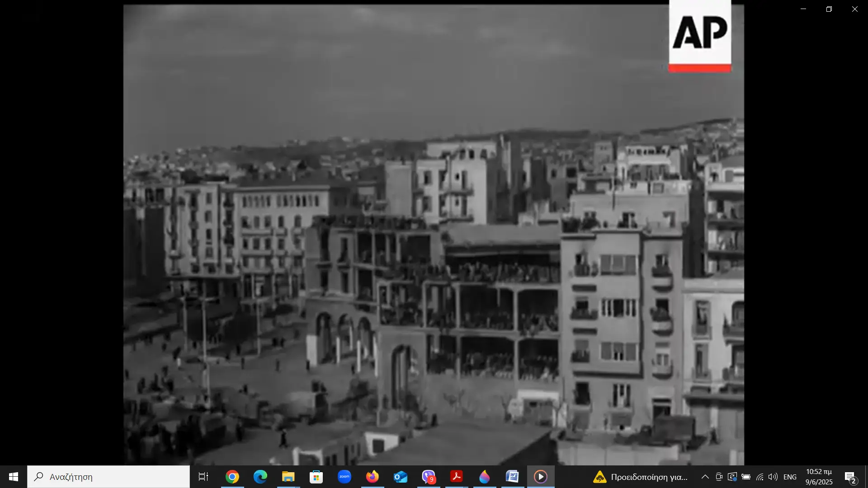The width and height of the screenshot is (868, 488).
Task: Open Windows Start menu
Action: click(14, 477)
